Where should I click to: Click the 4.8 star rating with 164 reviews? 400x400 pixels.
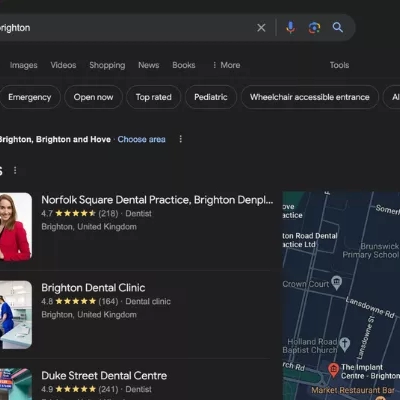tap(80, 301)
